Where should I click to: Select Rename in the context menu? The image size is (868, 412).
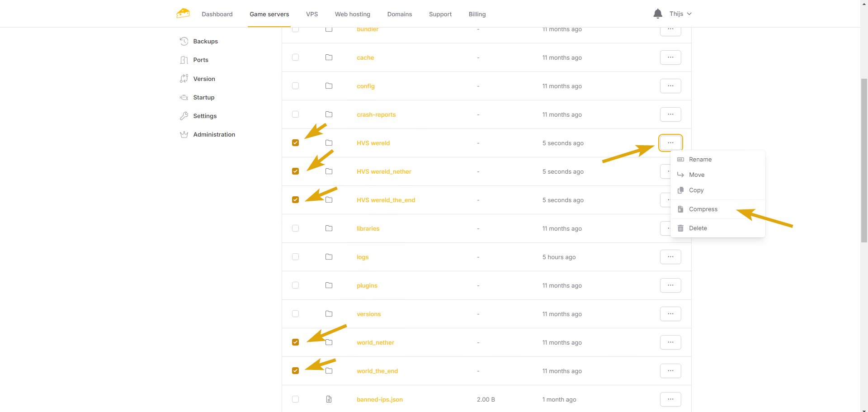[700, 159]
